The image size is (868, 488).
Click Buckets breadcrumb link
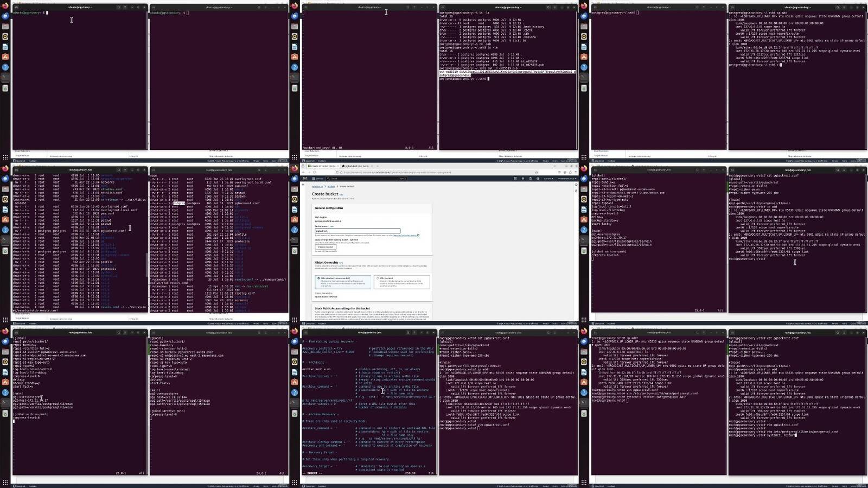[x=331, y=186]
